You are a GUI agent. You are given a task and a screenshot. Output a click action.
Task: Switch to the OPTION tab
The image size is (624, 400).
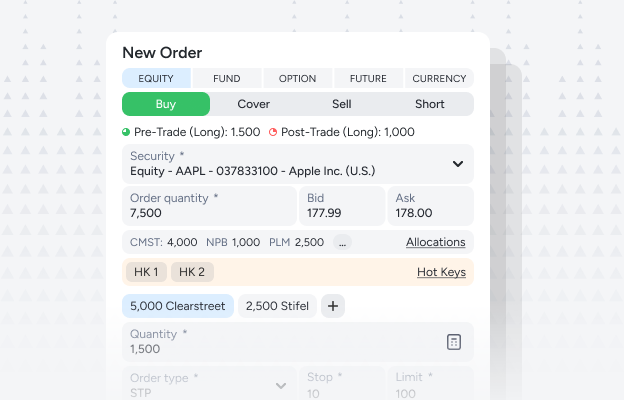point(297,78)
